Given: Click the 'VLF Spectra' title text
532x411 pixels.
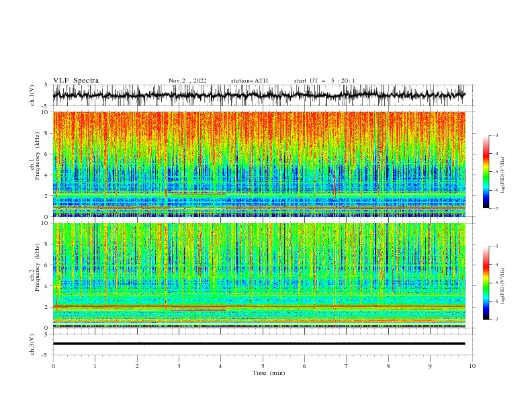Looking at the screenshot, I should click(76, 81).
